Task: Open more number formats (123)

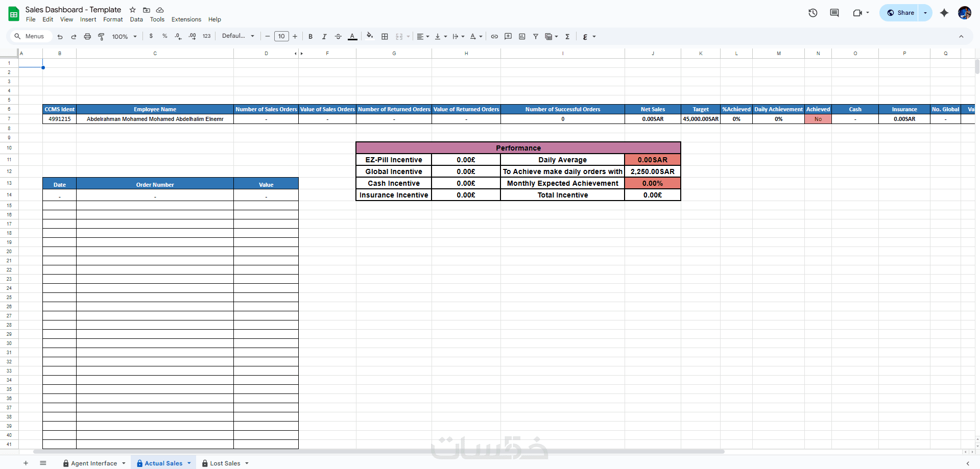Action: [x=206, y=36]
